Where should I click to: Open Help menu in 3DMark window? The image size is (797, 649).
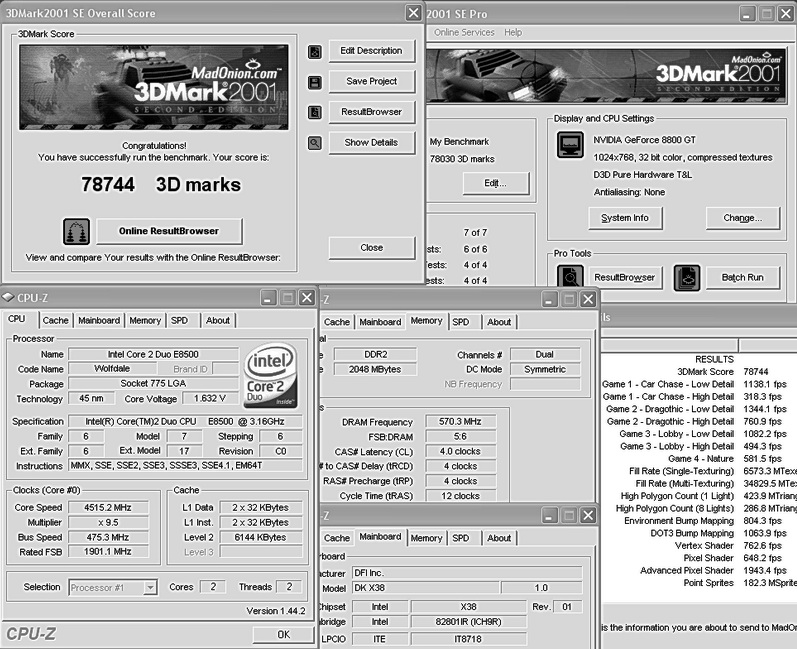point(513,33)
